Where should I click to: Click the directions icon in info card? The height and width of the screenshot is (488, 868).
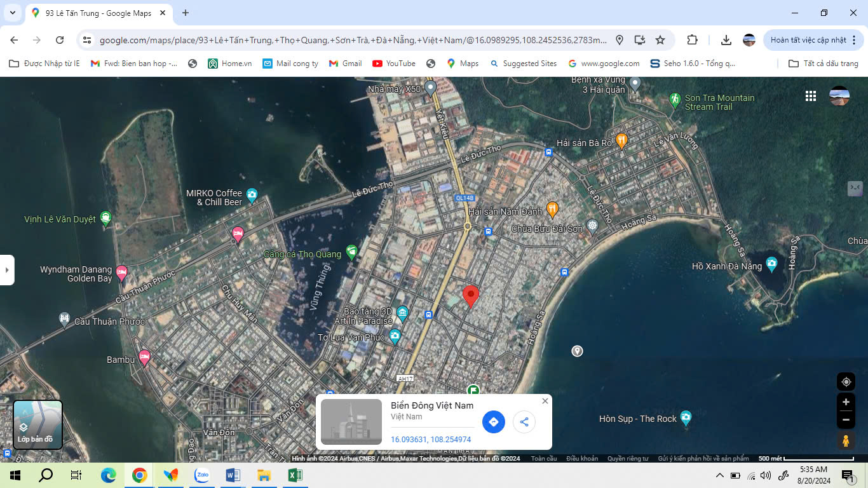pos(493,422)
